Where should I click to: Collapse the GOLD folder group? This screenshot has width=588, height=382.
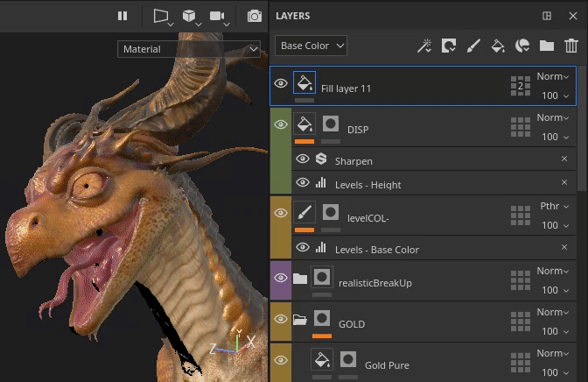click(x=300, y=320)
